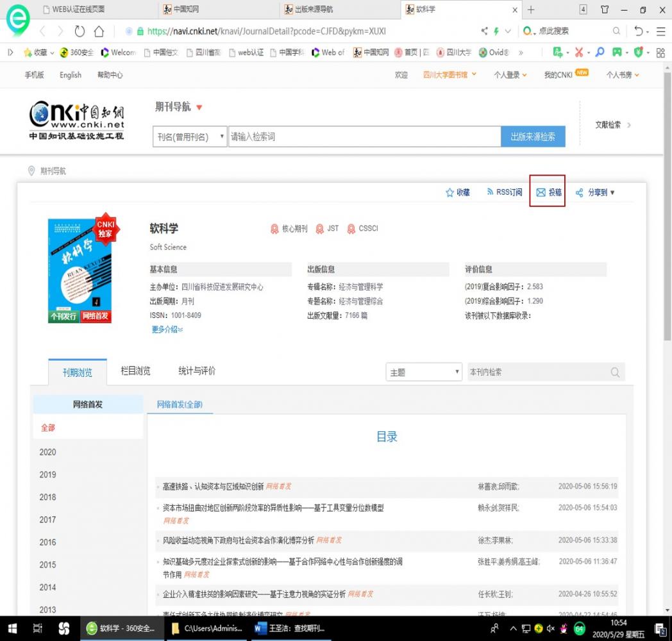Open the English version link
Viewport: 672px width, 641px height.
[71, 75]
